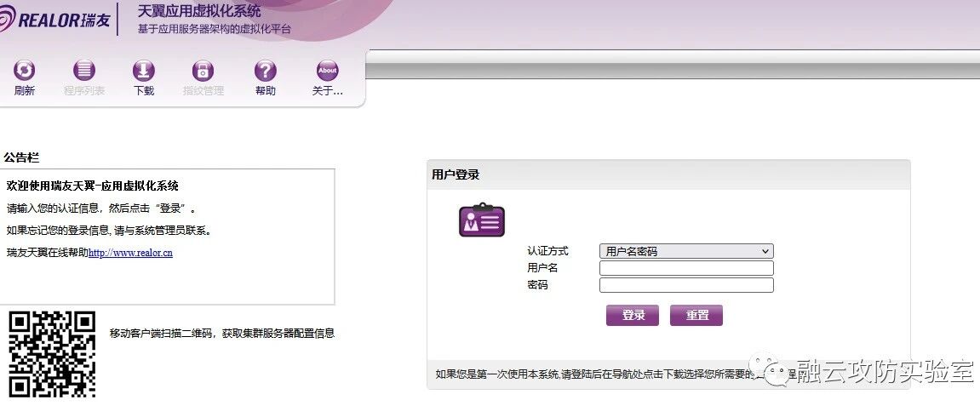Click the 登录 login button
Screen dimensions: 980x417
[x=633, y=315]
